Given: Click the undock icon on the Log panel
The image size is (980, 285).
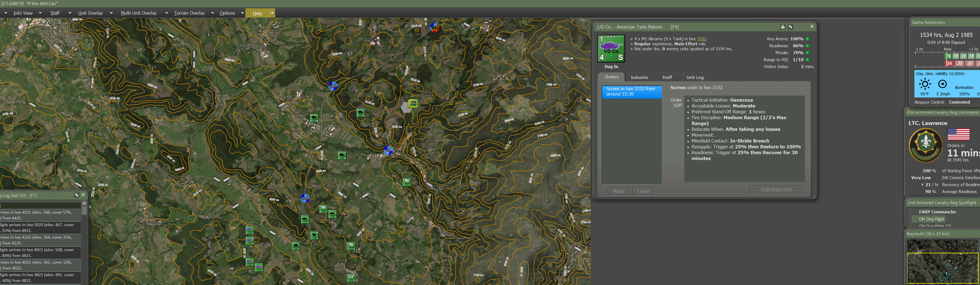Looking at the screenshot, I should [76, 195].
